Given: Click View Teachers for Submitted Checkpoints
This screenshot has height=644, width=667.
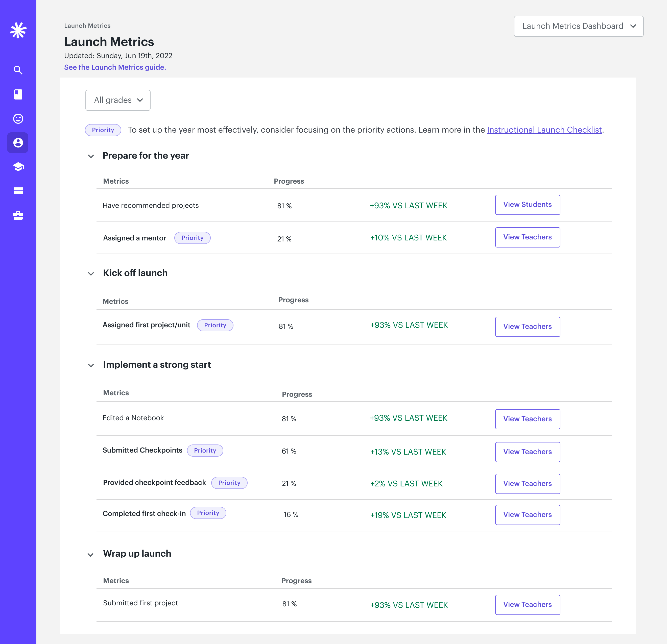Looking at the screenshot, I should click(x=527, y=452).
